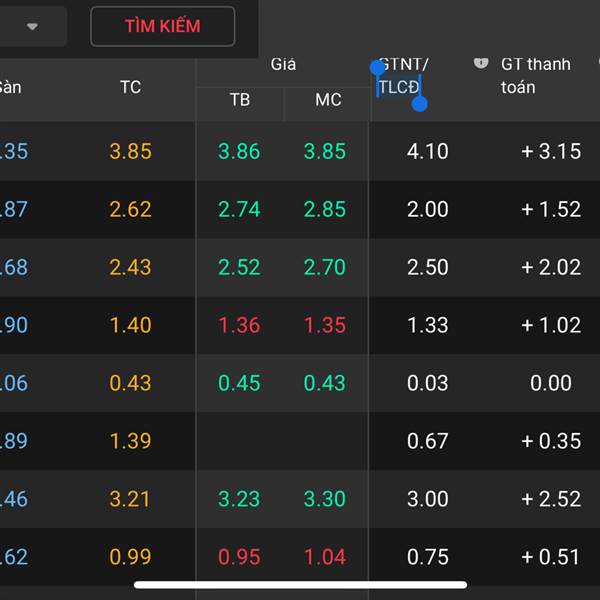Tap the white home indicator bar
The height and width of the screenshot is (600, 600).
click(x=300, y=585)
